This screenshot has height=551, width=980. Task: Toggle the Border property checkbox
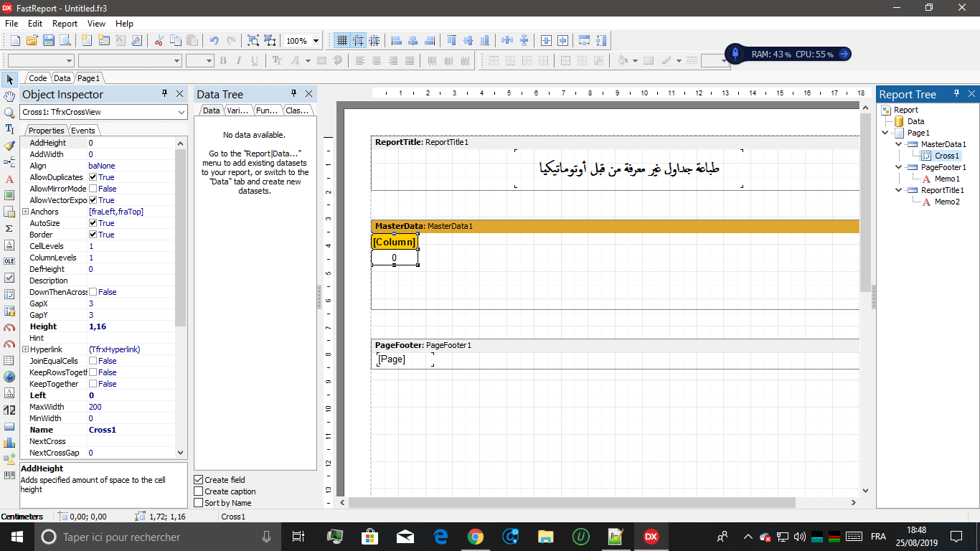pyautogui.click(x=93, y=235)
